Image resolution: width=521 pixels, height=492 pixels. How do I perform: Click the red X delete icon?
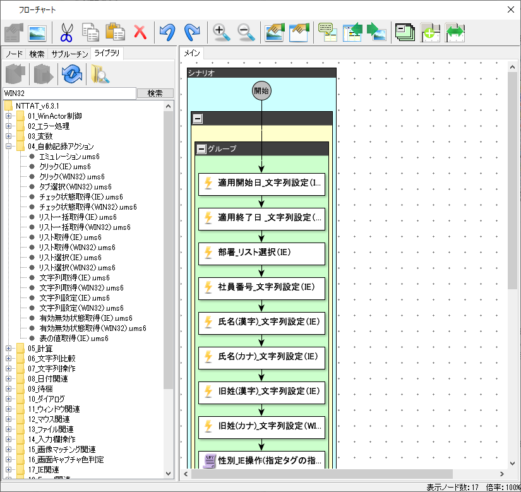pos(140,33)
